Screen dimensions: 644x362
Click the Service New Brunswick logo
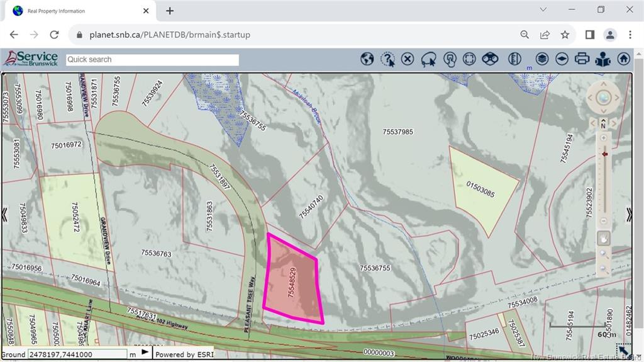coord(31,59)
